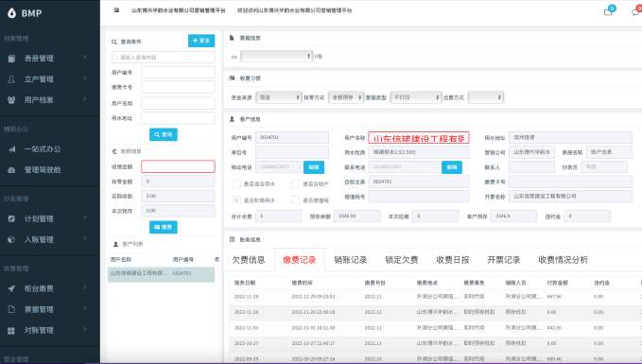Click the 预存余额 field showing 3346.90
Viewport: 642px width, 364px height.
tap(357, 217)
